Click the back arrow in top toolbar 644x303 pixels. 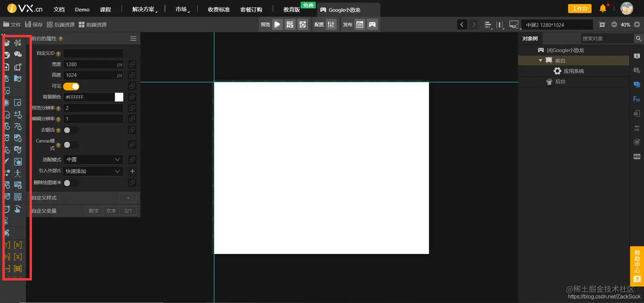(462, 25)
